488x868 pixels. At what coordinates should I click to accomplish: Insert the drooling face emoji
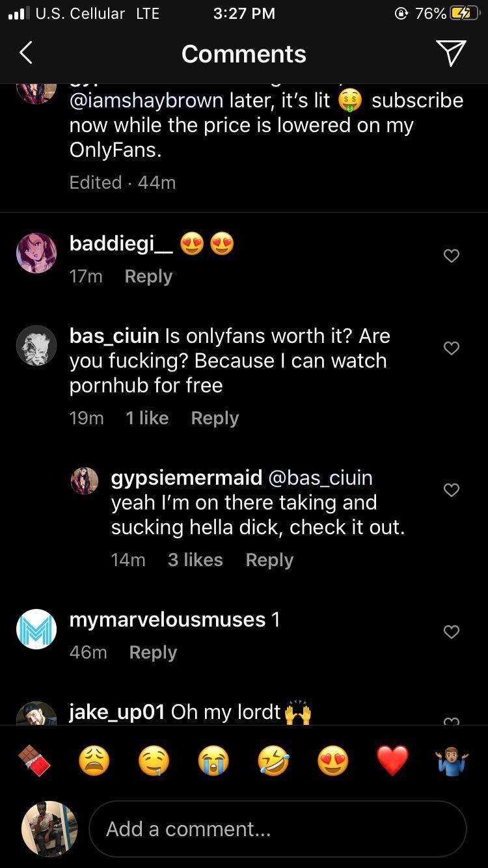coord(154,761)
